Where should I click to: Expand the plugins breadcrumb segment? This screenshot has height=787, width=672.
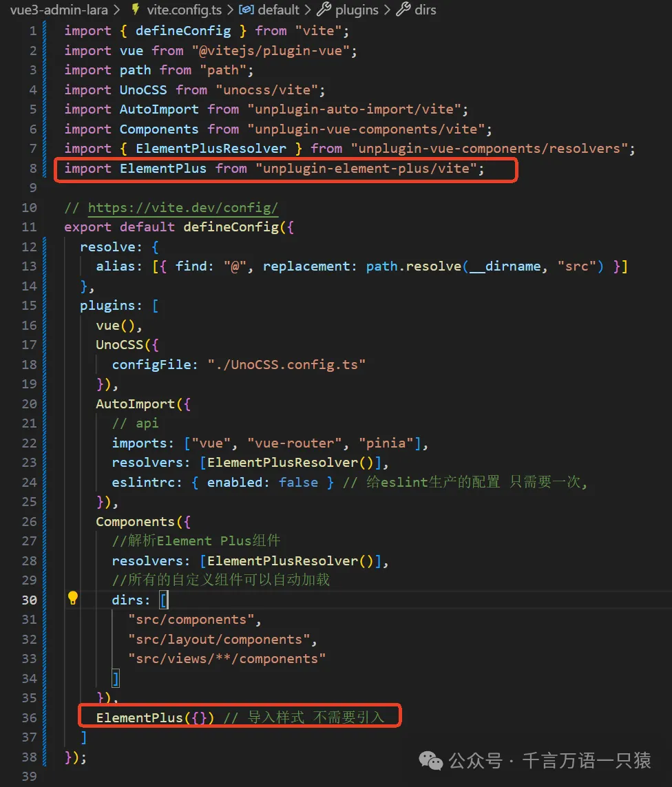coord(357,10)
